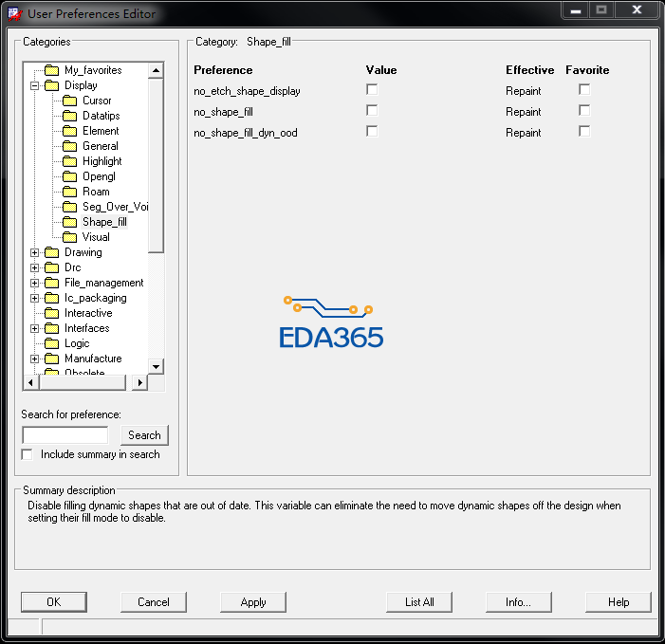The height and width of the screenshot is (644, 665).
Task: Click the Logic folder icon
Action: click(x=51, y=343)
